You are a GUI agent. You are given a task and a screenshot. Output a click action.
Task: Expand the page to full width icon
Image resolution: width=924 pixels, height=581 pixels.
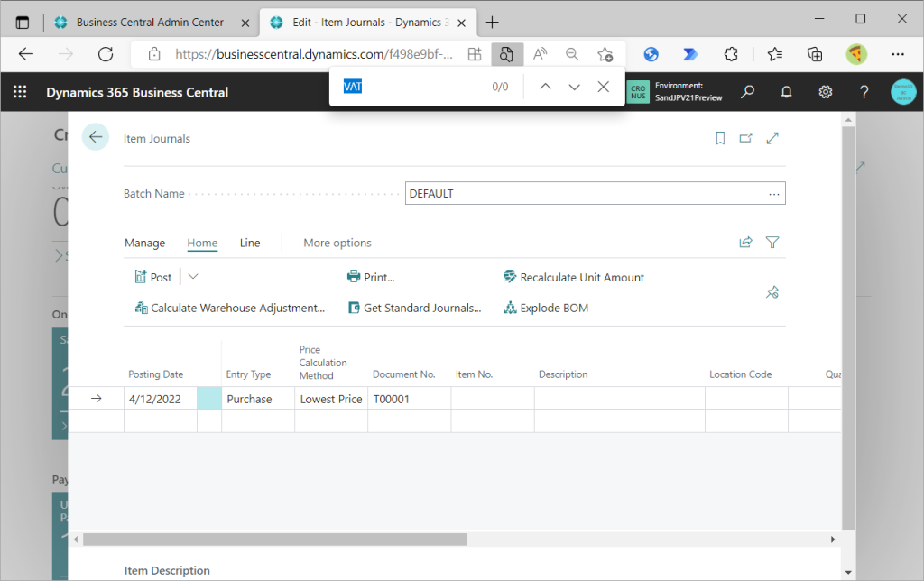pyautogui.click(x=772, y=138)
